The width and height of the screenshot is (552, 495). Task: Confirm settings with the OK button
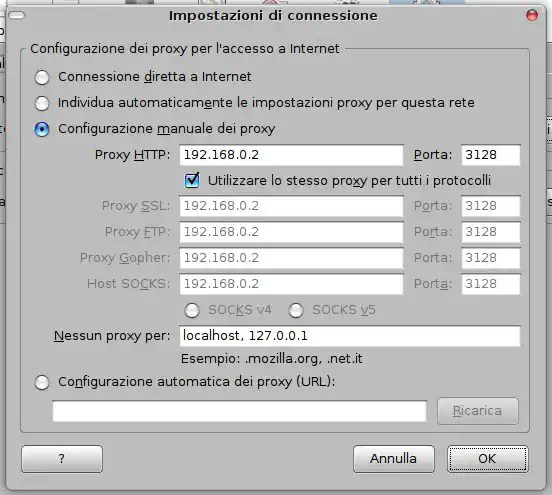(x=488, y=459)
